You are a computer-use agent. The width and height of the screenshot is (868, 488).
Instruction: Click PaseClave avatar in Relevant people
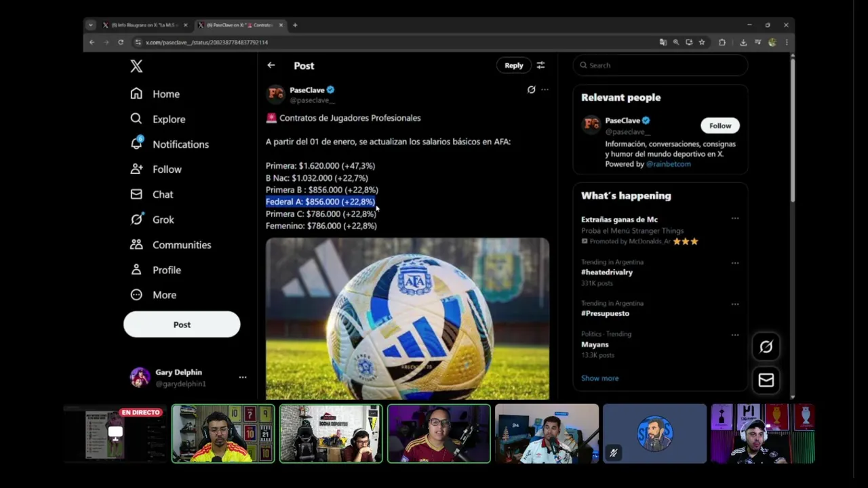click(591, 125)
